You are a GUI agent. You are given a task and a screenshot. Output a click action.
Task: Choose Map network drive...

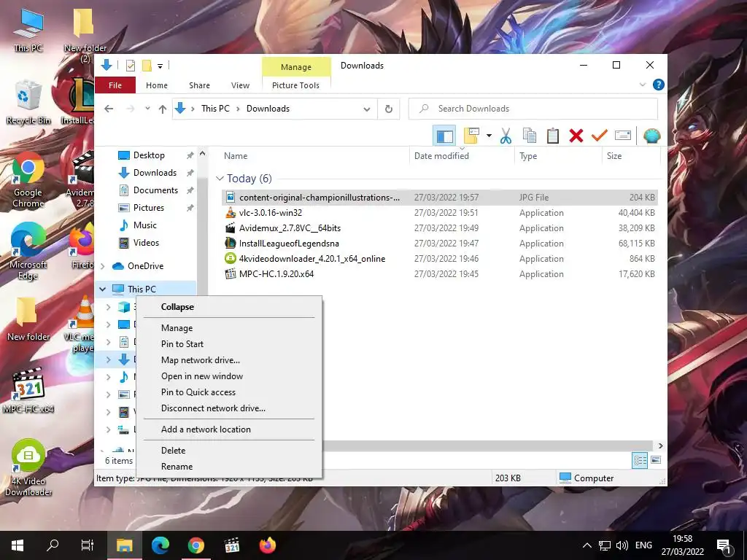(229, 360)
